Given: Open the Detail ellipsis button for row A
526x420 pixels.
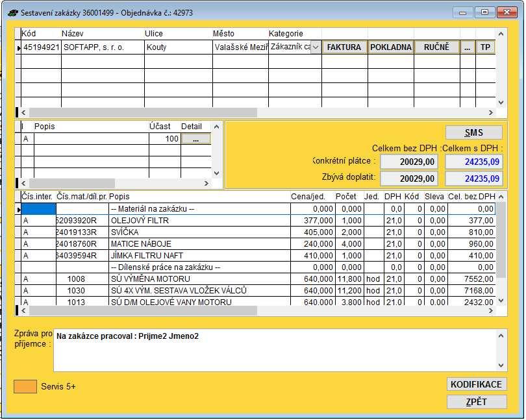Looking at the screenshot, I should point(196,139).
